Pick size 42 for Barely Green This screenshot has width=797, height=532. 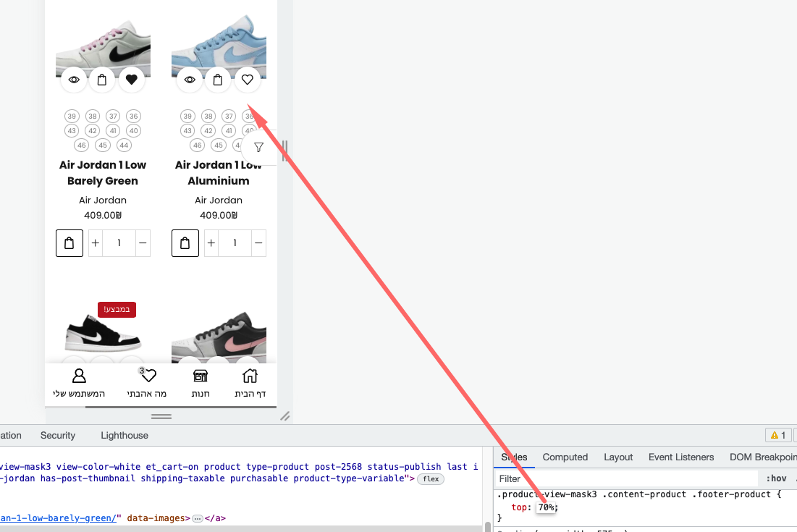pyautogui.click(x=93, y=131)
